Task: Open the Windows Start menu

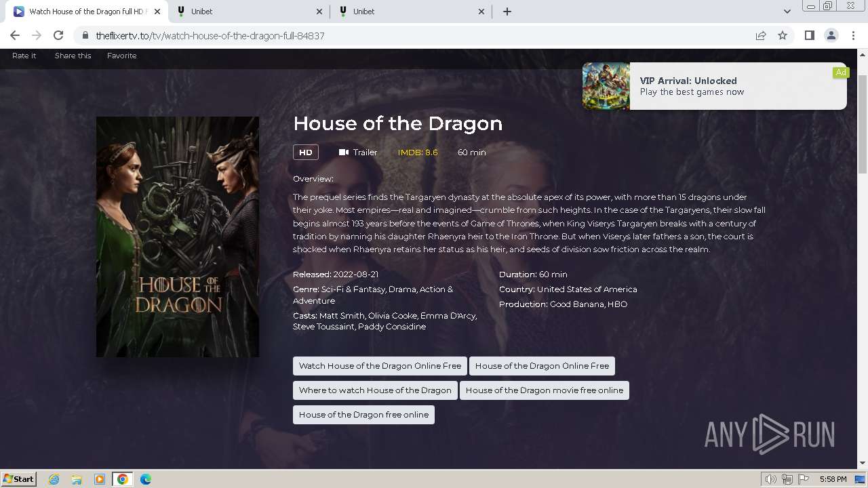Action: pos(18,479)
